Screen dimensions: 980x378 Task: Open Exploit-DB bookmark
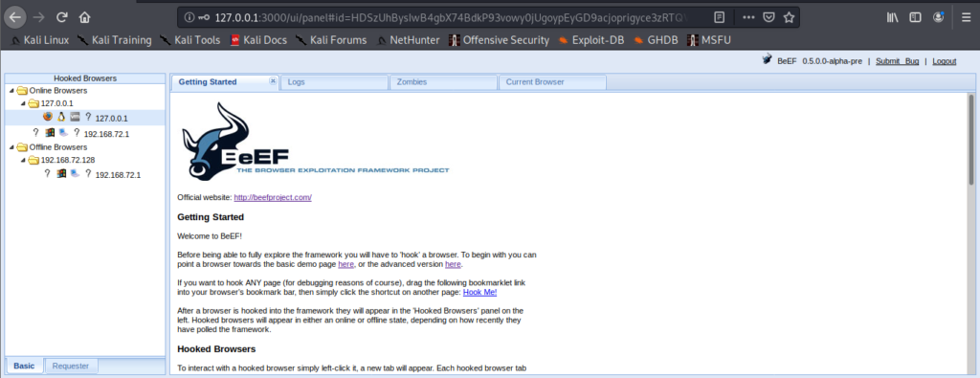[591, 40]
